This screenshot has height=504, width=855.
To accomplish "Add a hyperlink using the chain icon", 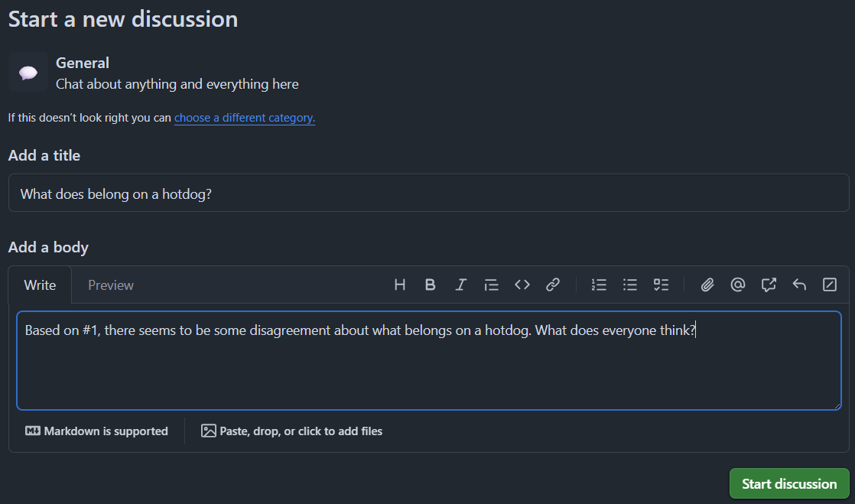I will tap(552, 285).
